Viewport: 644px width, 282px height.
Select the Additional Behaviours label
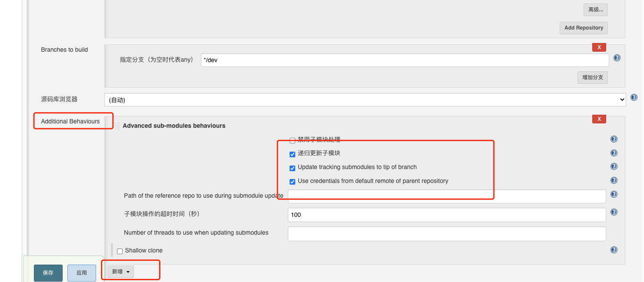point(70,121)
